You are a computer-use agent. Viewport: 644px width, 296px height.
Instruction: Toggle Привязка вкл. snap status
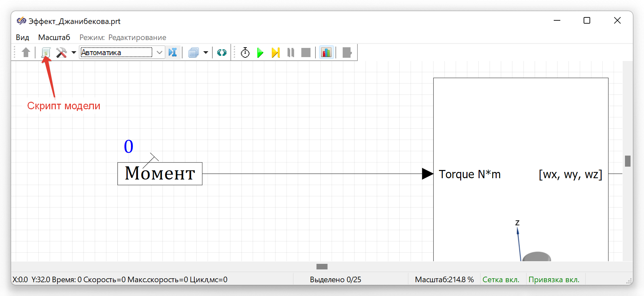pos(554,280)
